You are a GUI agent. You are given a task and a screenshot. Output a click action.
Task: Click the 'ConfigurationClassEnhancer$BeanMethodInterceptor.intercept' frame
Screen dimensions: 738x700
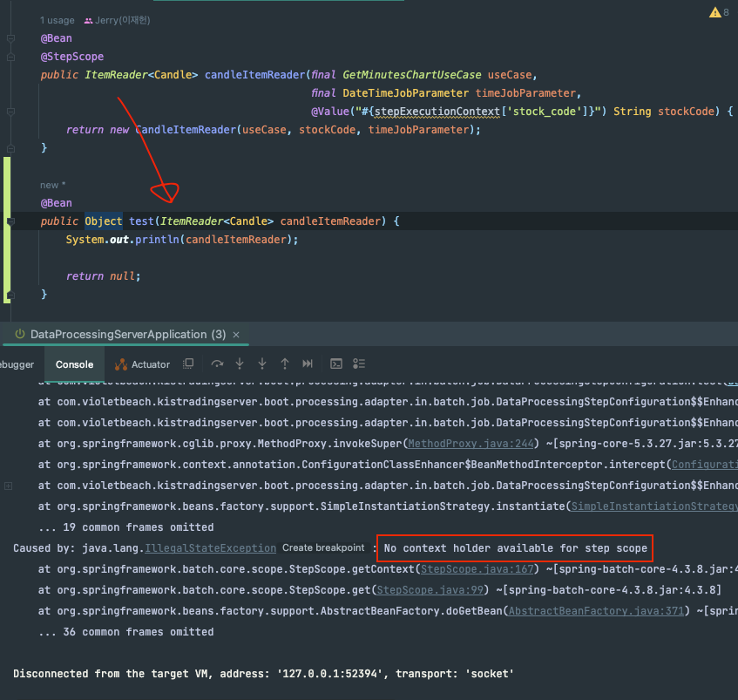click(388, 464)
